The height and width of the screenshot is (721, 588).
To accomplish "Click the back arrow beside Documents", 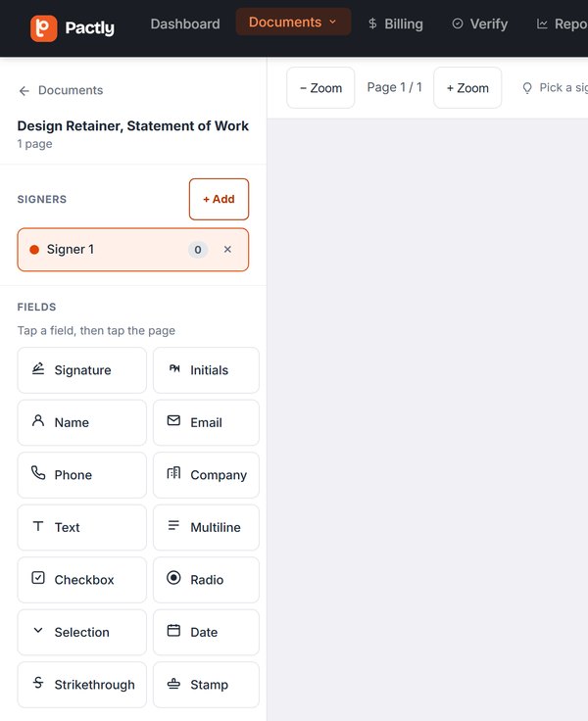I will point(24,90).
